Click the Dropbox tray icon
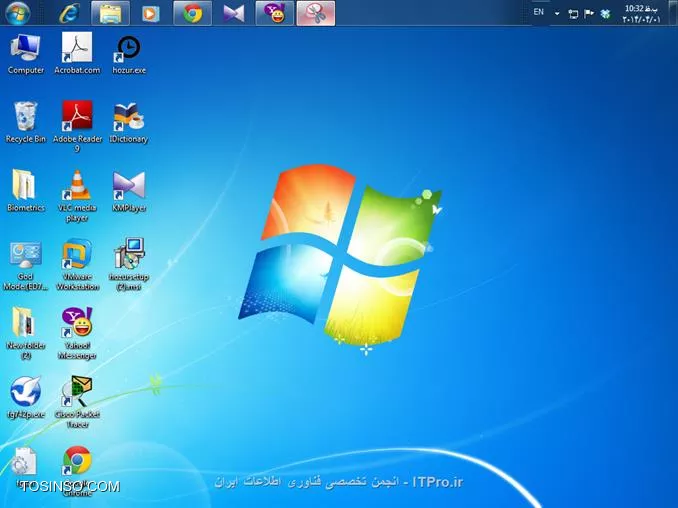The width and height of the screenshot is (678, 508). [605, 14]
